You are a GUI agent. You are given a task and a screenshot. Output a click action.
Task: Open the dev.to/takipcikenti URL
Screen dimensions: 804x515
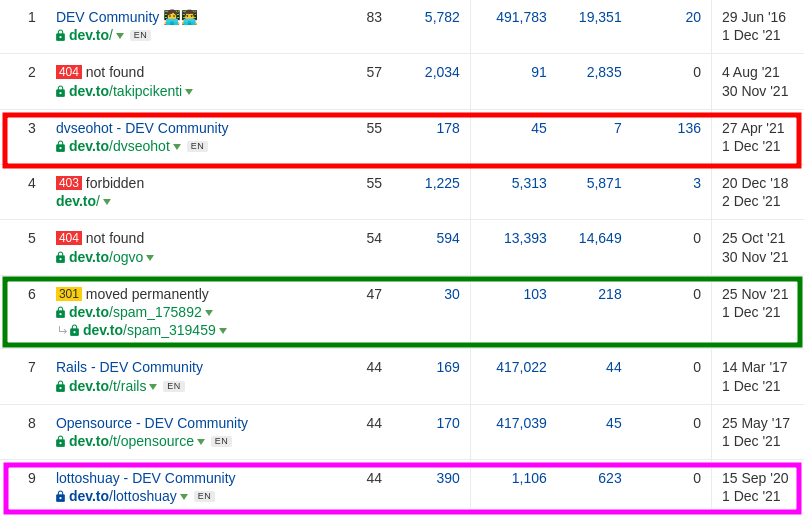click(x=126, y=91)
